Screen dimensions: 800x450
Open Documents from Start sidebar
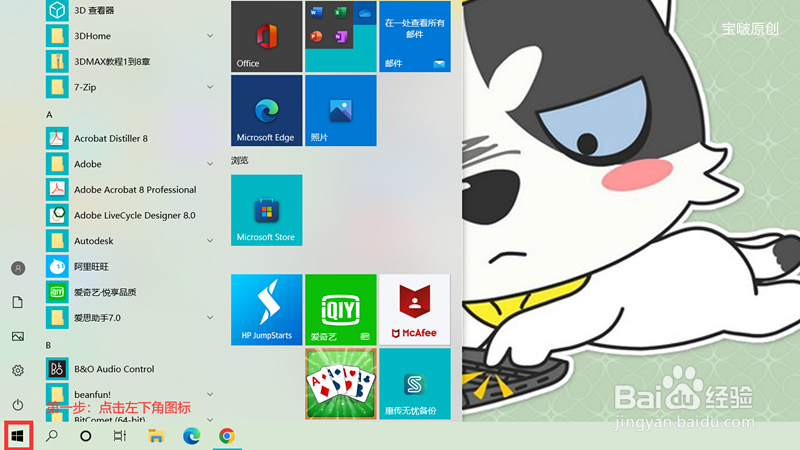(18, 302)
